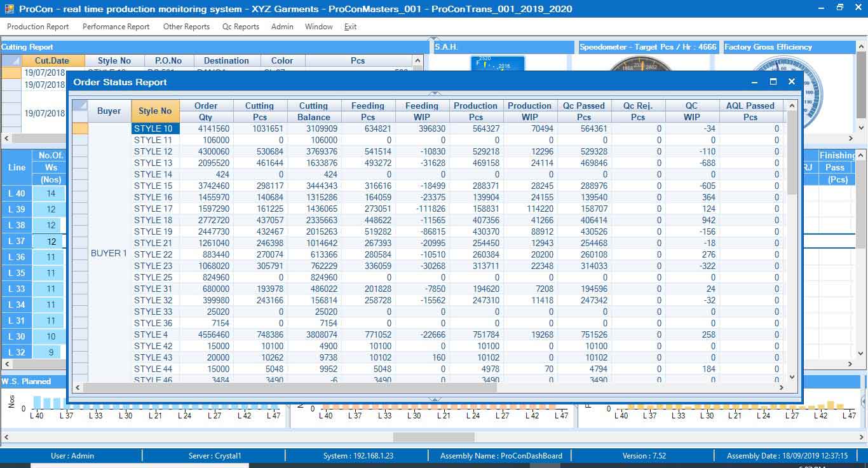Click down arrow of Order Status vertical scrollbar
The width and height of the screenshot is (868, 468).
792,376
